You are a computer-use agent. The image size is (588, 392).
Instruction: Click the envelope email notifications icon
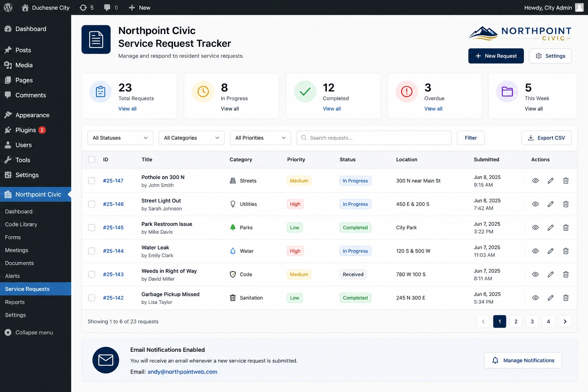point(106,360)
